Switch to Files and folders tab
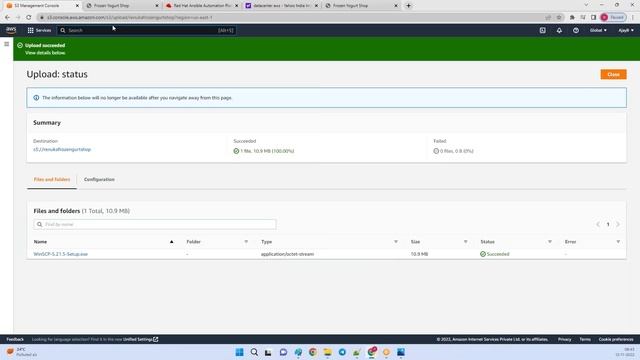Viewport: 640px width, 360px height. click(52, 180)
